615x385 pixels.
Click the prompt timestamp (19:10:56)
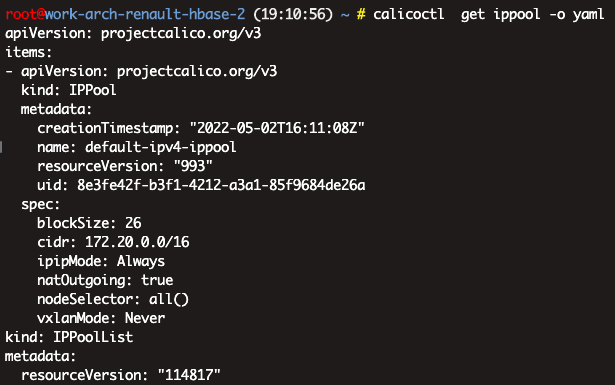point(293,15)
